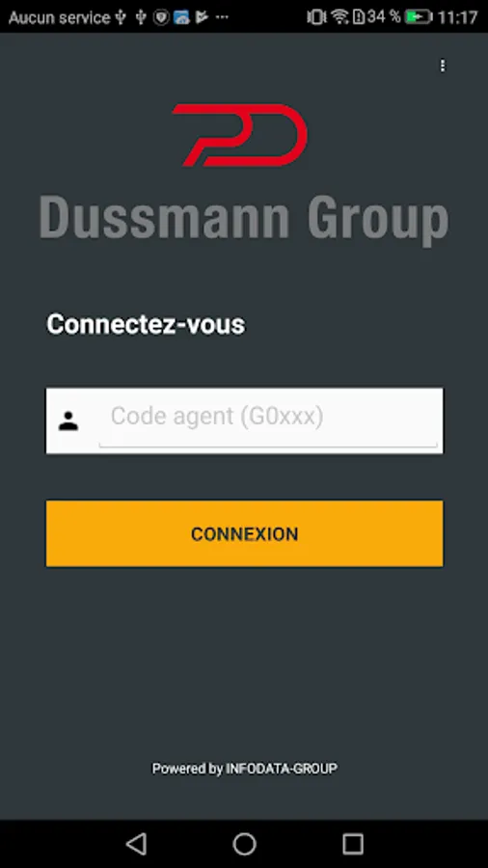Viewport: 488px width, 868px height.
Task: Tap the Android back navigation button
Action: [136, 844]
